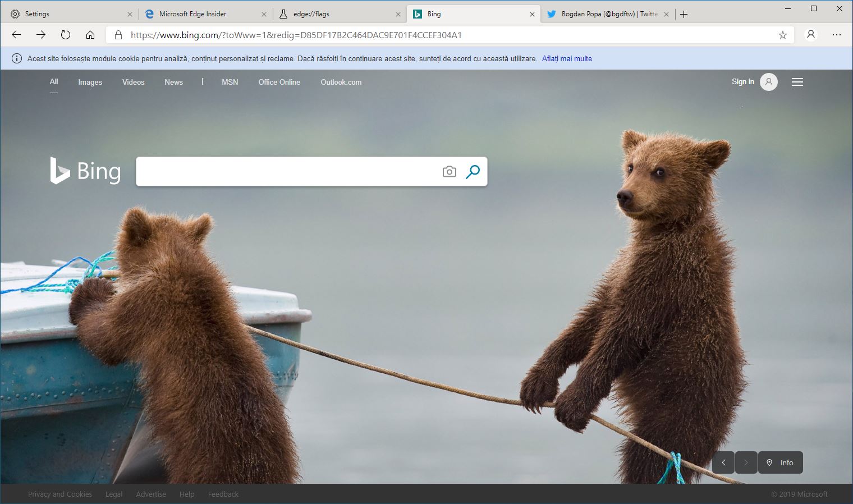Open the Edge settings and more menu
Viewport: 853px width, 504px height.
click(837, 35)
